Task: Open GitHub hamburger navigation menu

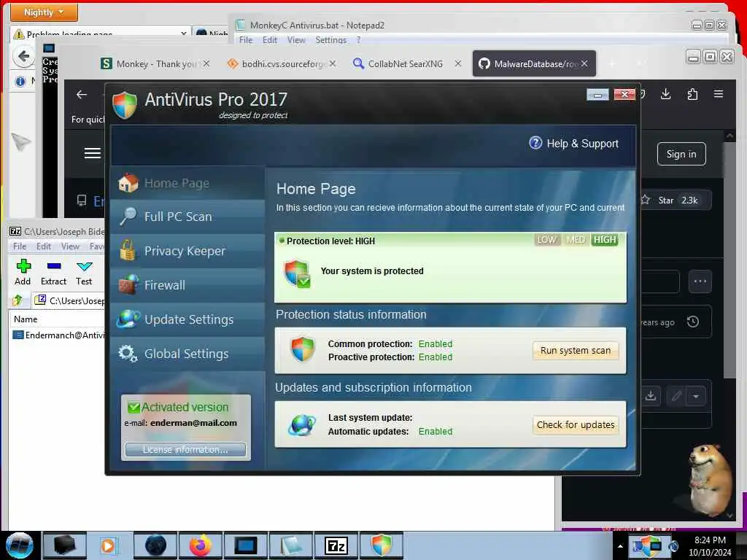Action: (93, 153)
